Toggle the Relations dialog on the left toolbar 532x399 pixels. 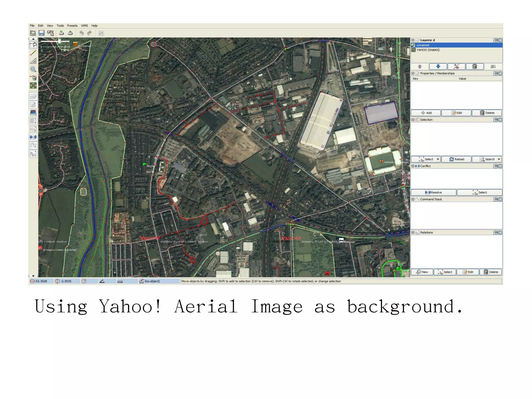(33, 154)
